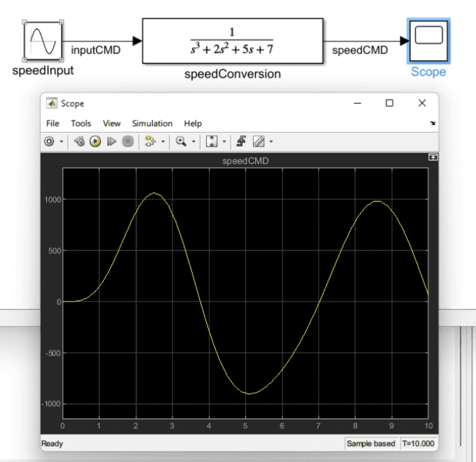Select the speedInput sine wave block

pos(43,41)
